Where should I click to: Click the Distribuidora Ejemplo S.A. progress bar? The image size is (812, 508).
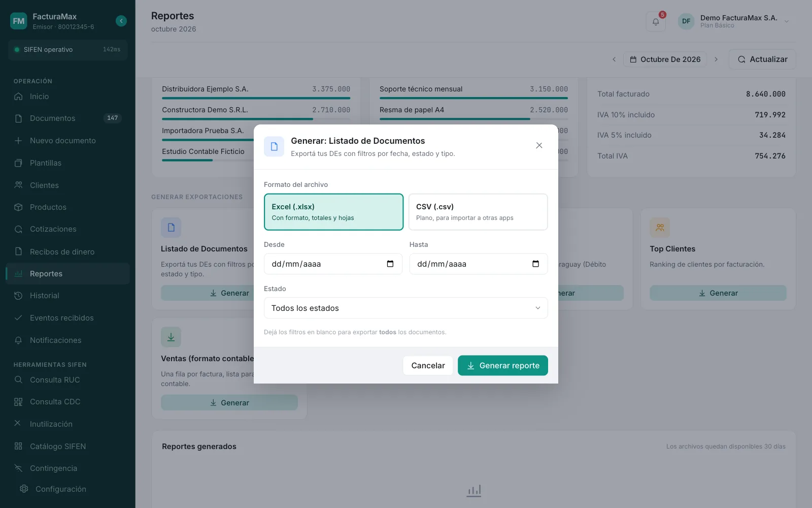256,98
